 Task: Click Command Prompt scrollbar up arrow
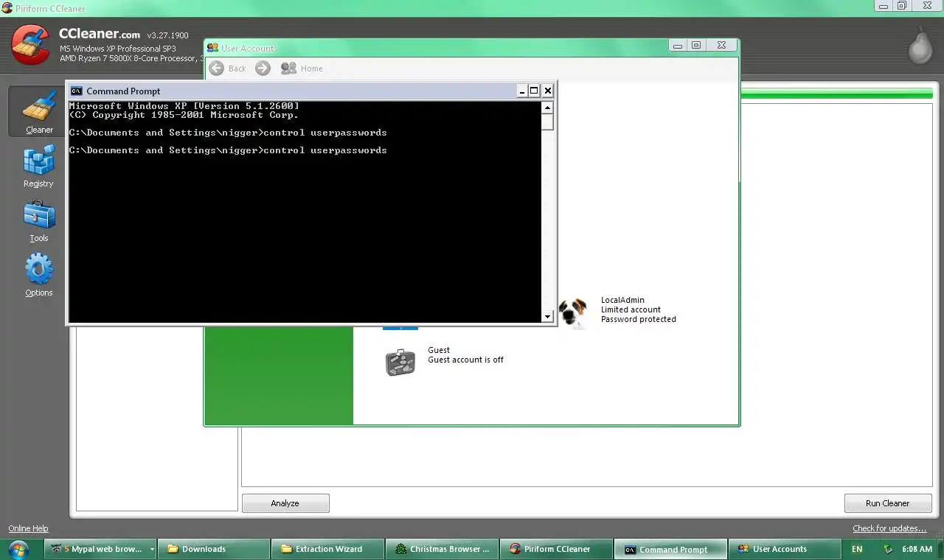pos(547,107)
